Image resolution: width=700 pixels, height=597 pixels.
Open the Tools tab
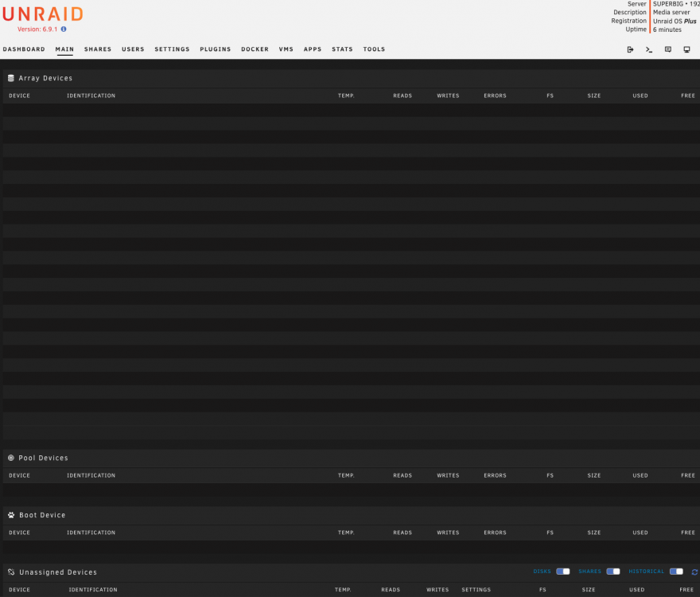coord(374,49)
